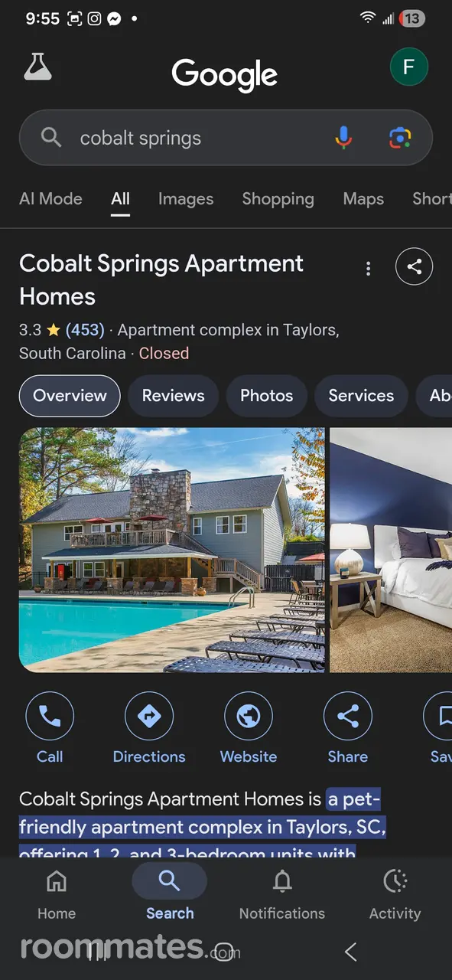Open AI Mode tab
The image size is (452, 980).
tap(50, 199)
